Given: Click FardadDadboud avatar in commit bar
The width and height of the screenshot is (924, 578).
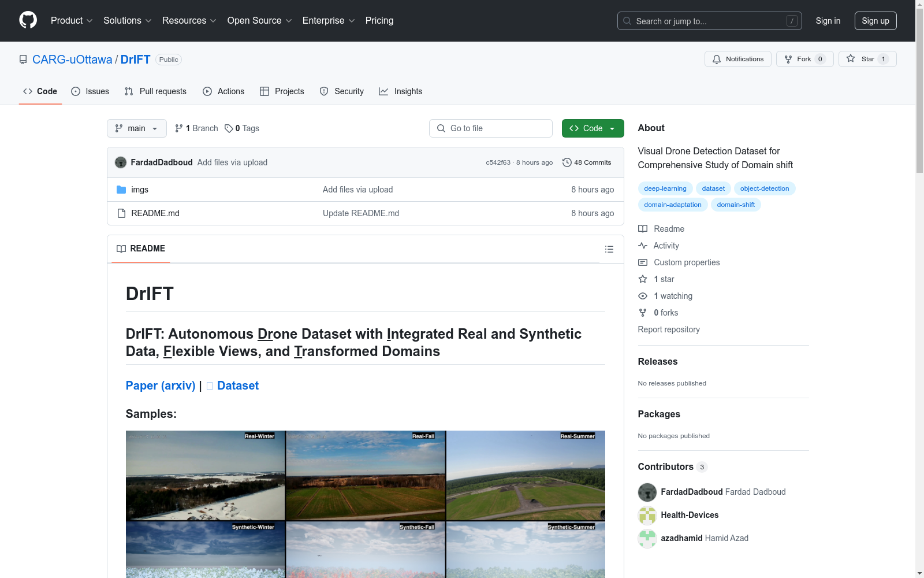Looking at the screenshot, I should 121,162.
